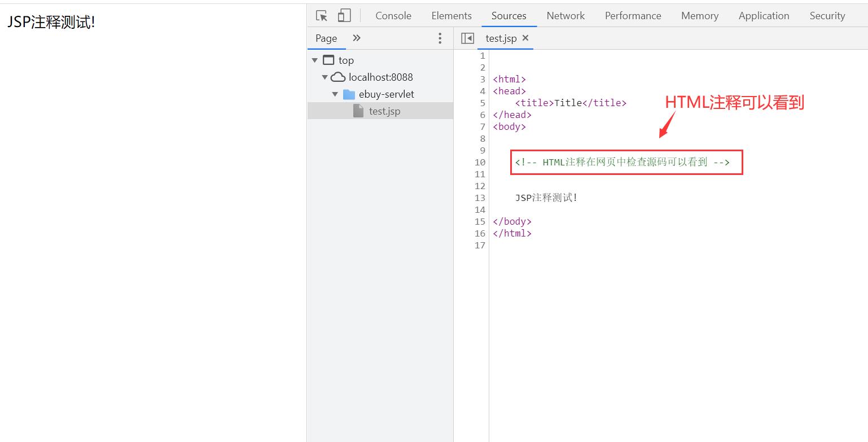The width and height of the screenshot is (868, 442).
Task: Open the Memory tab
Action: (700, 16)
